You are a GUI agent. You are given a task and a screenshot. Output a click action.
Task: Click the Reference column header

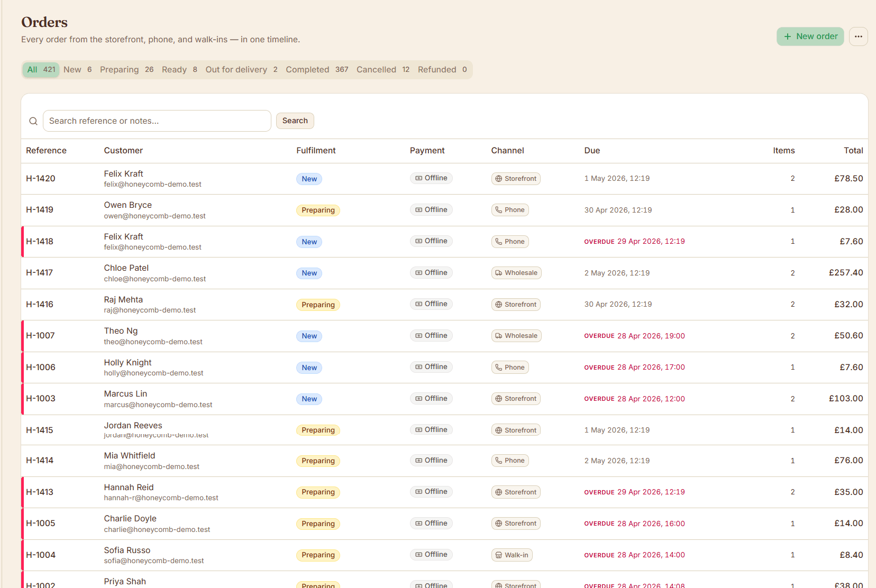coord(46,151)
